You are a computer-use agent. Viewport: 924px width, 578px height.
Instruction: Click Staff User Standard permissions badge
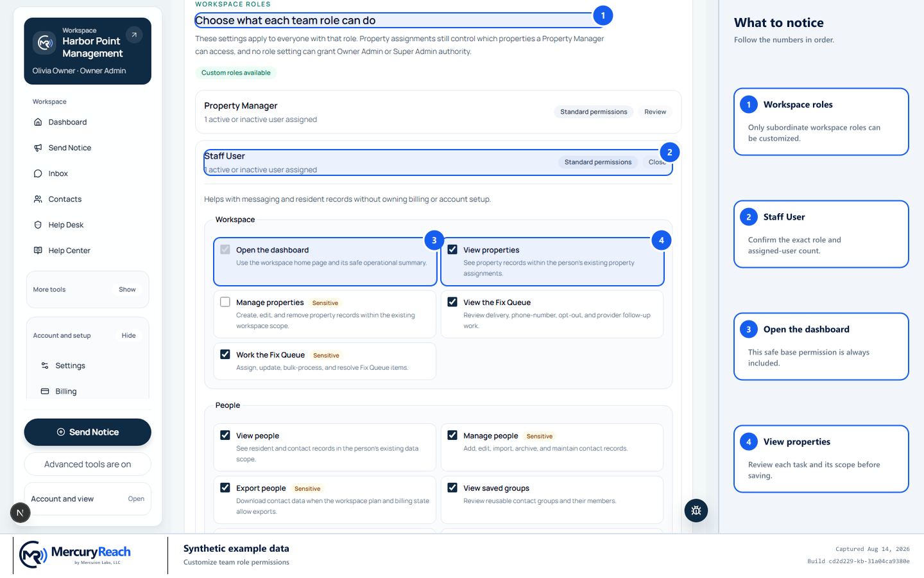coord(598,162)
